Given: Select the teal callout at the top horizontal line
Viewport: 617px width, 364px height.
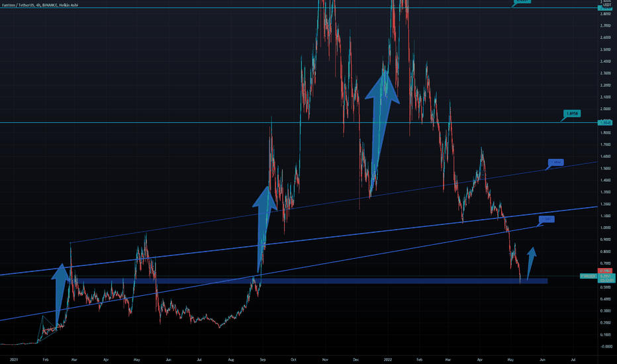Looking at the screenshot, I should (522, 1).
